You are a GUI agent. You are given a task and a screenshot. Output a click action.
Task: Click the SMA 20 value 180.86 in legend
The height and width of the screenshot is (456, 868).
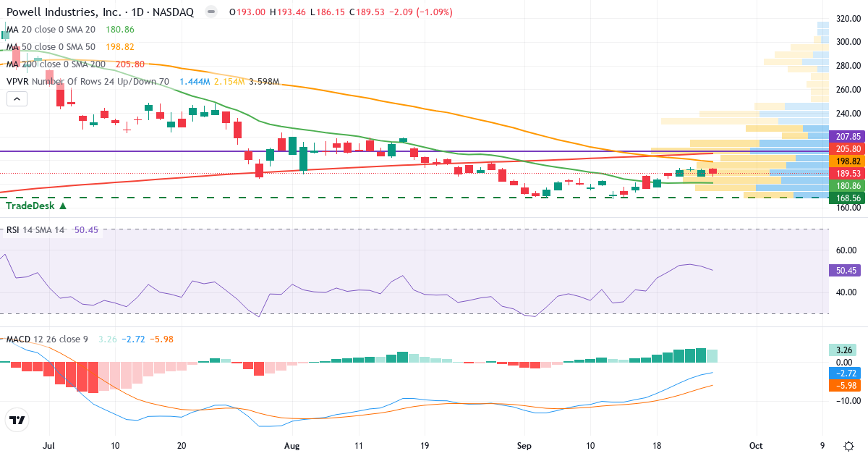(120, 30)
